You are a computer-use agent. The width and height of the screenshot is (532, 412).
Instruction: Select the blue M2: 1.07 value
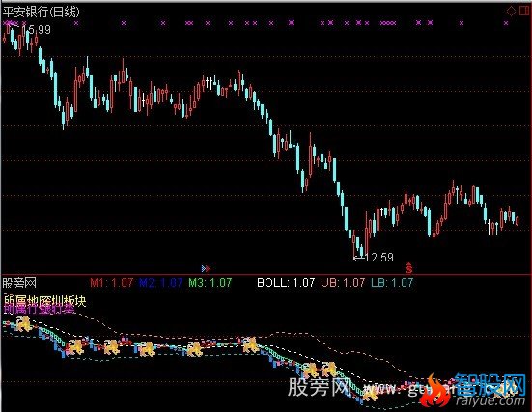click(x=161, y=283)
